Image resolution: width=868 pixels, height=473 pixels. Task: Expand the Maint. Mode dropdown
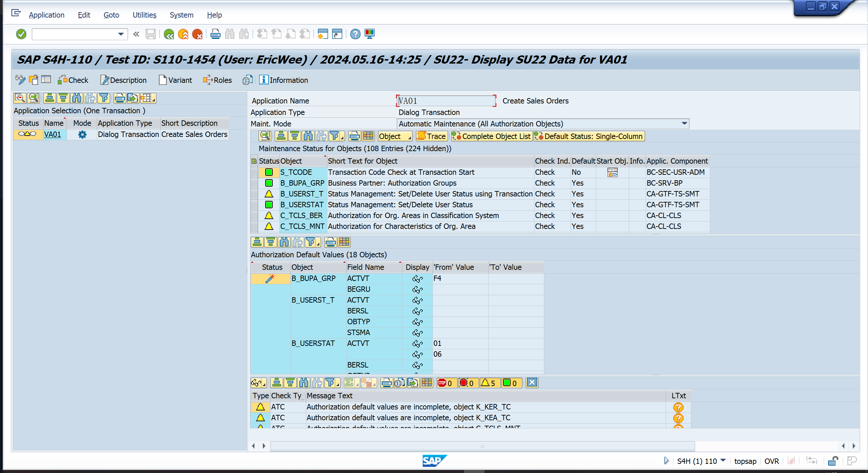pos(684,124)
